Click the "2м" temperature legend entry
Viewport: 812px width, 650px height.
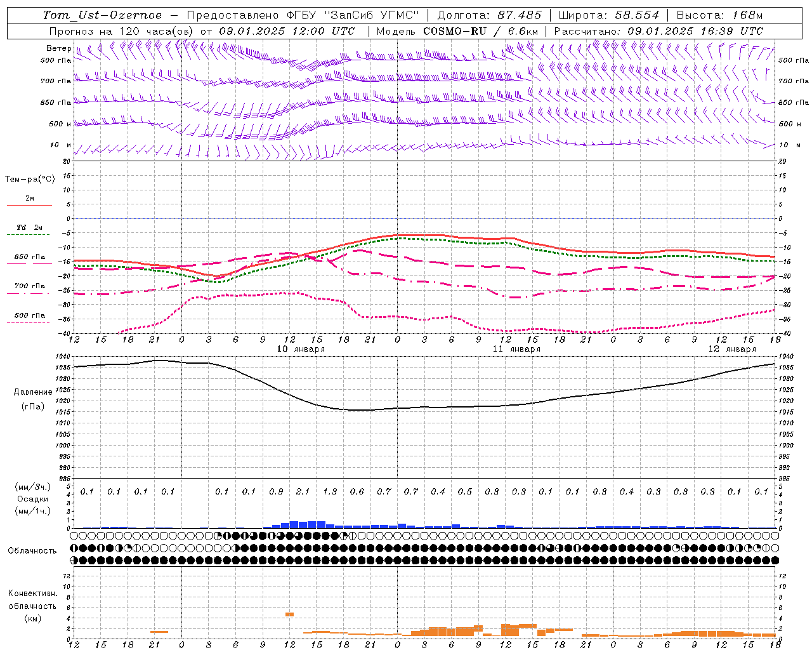tap(30, 198)
